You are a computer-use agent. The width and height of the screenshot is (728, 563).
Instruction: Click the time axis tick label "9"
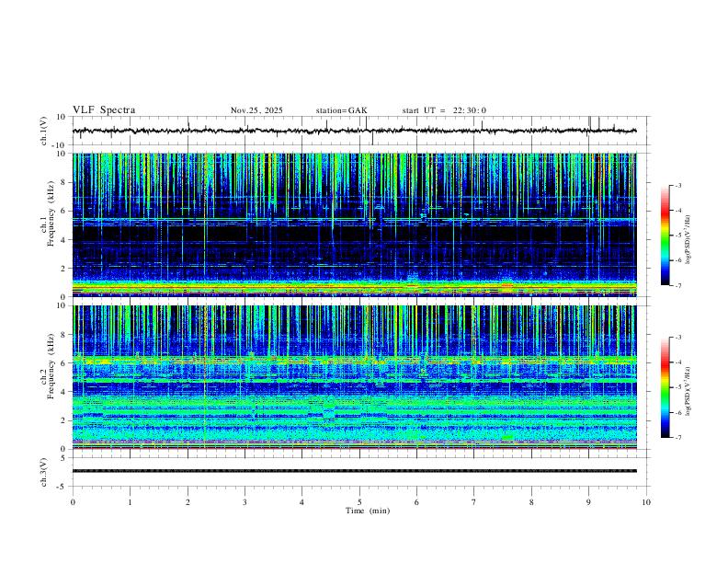point(588,502)
